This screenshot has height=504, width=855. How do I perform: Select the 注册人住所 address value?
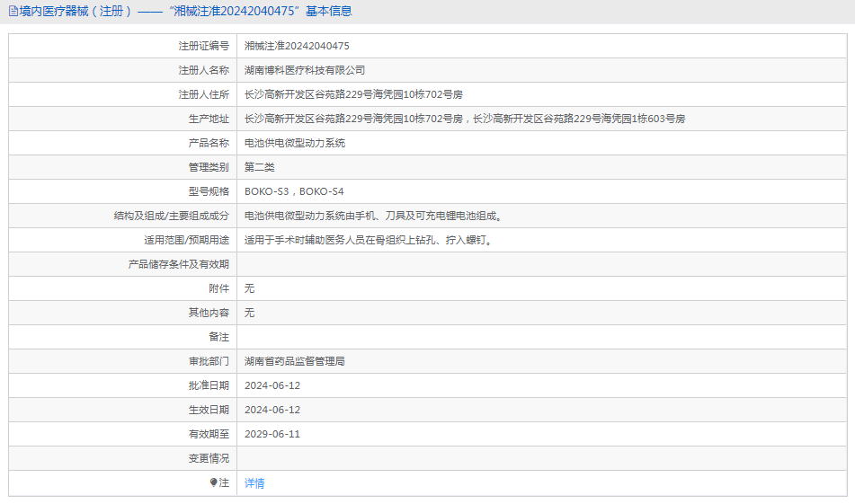click(x=354, y=95)
